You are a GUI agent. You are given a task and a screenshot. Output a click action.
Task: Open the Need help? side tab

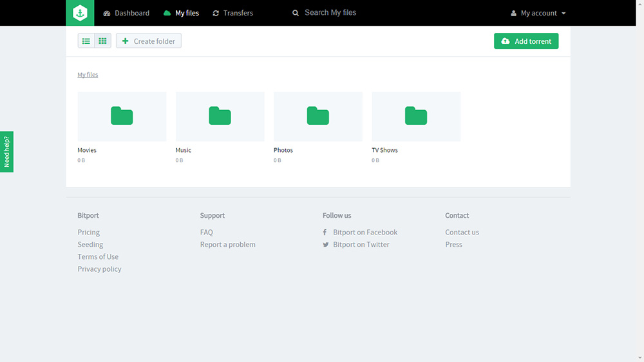click(x=6, y=151)
